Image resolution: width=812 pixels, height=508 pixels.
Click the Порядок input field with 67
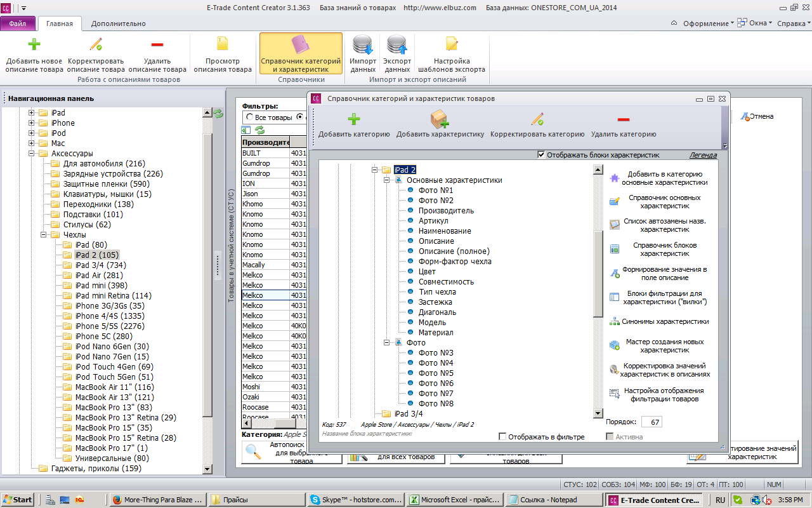click(x=652, y=422)
